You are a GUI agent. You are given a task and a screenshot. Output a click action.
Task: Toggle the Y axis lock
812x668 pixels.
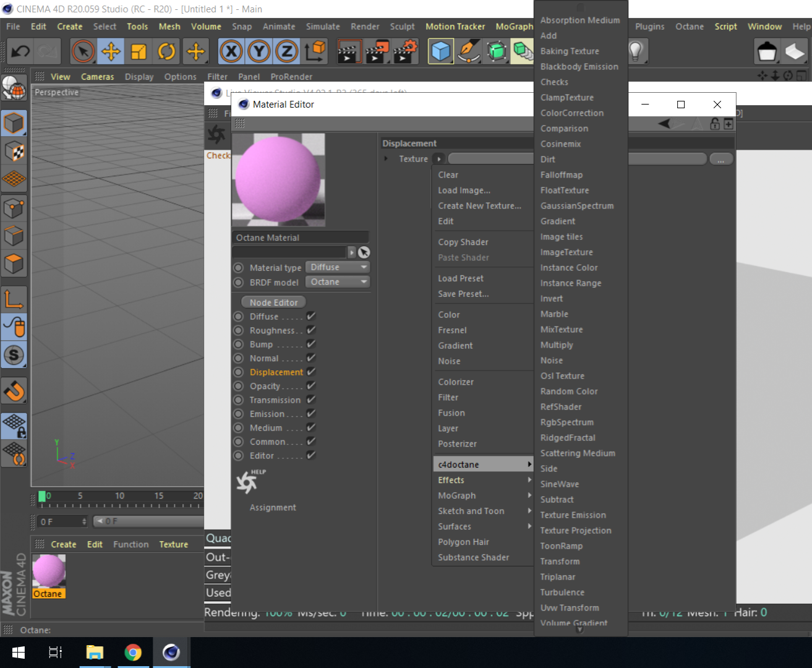click(259, 51)
